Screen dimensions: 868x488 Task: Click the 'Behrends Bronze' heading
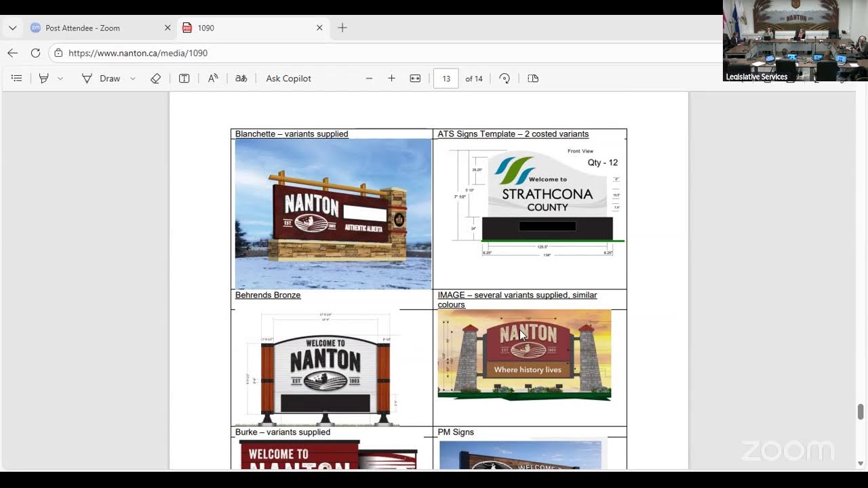[x=268, y=296]
